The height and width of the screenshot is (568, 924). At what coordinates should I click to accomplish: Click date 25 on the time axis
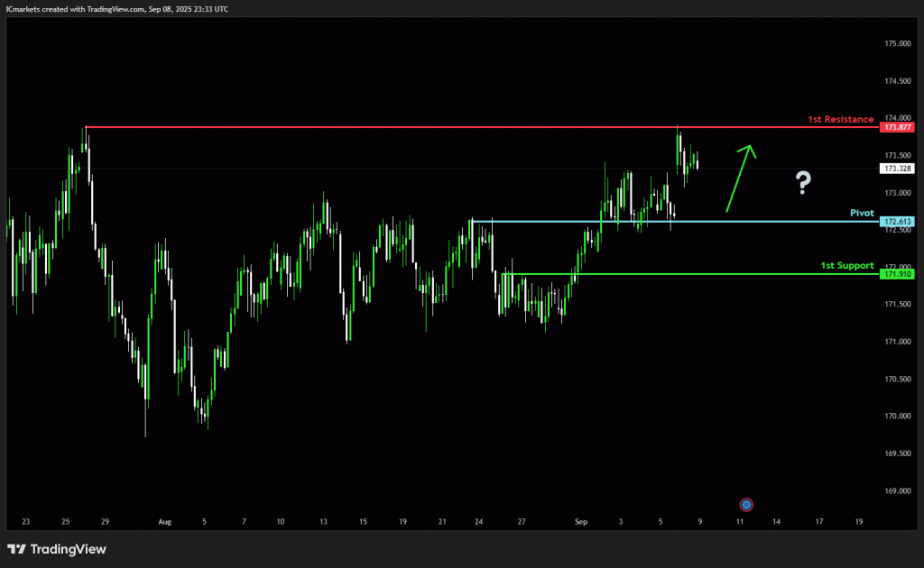65,521
